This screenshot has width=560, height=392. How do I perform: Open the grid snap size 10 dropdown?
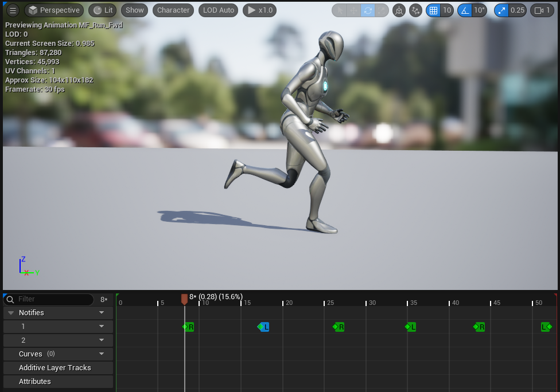coord(447,10)
